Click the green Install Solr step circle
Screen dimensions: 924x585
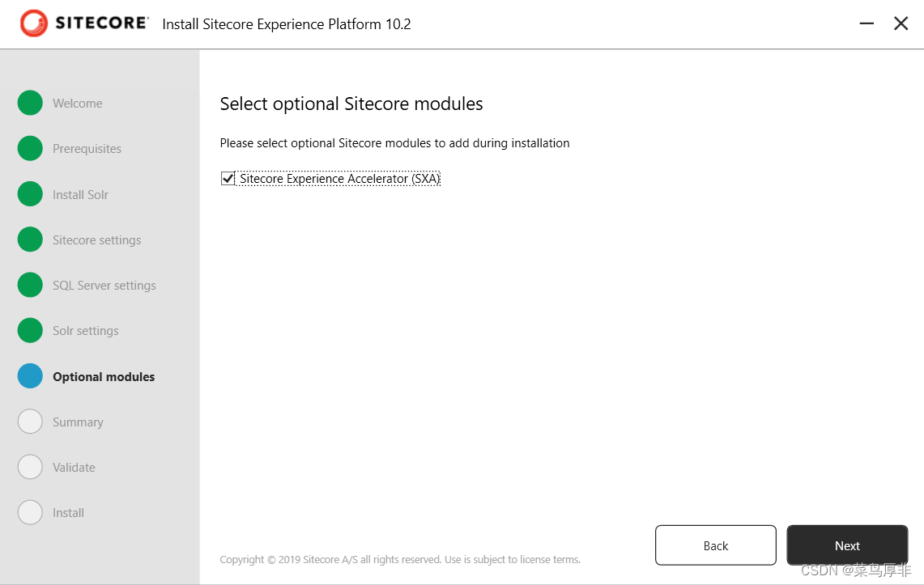coord(30,194)
